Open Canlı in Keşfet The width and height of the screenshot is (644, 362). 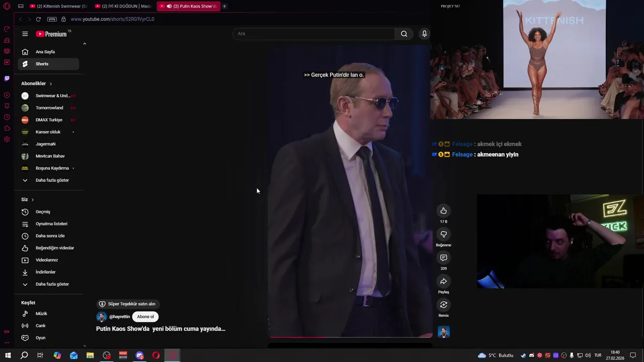(x=48, y=326)
